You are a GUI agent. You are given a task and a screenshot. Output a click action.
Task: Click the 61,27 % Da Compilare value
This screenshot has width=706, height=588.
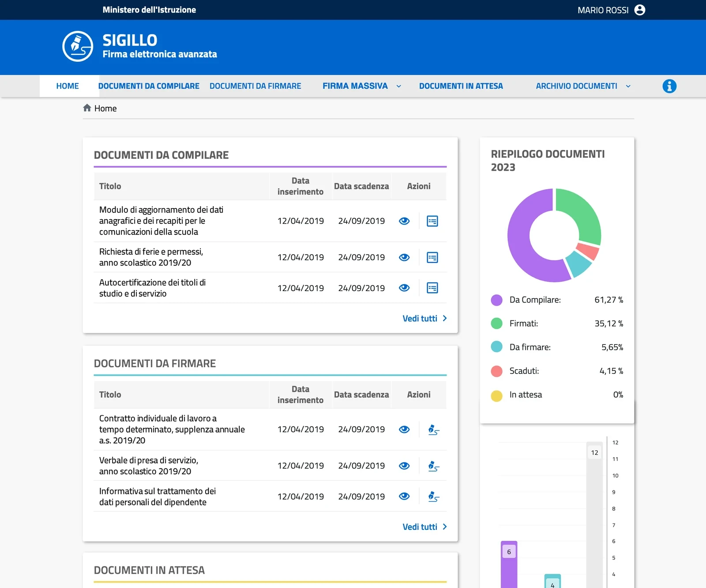[608, 300]
